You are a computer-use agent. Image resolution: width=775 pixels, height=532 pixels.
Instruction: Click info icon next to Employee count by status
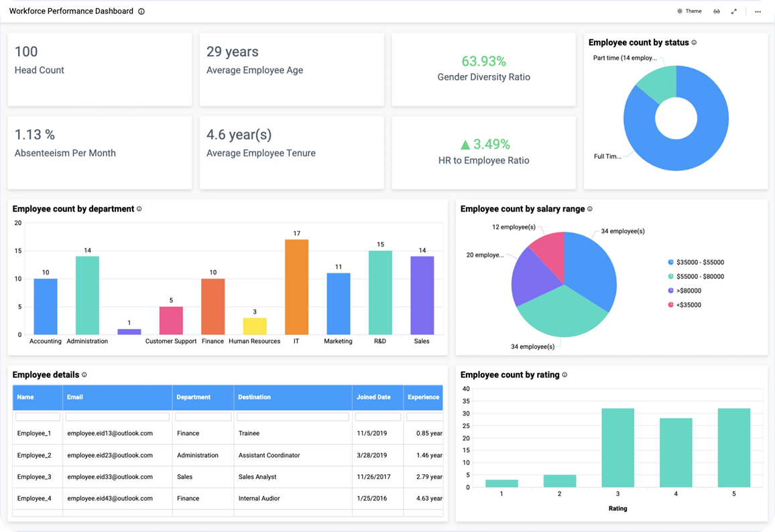[694, 42]
